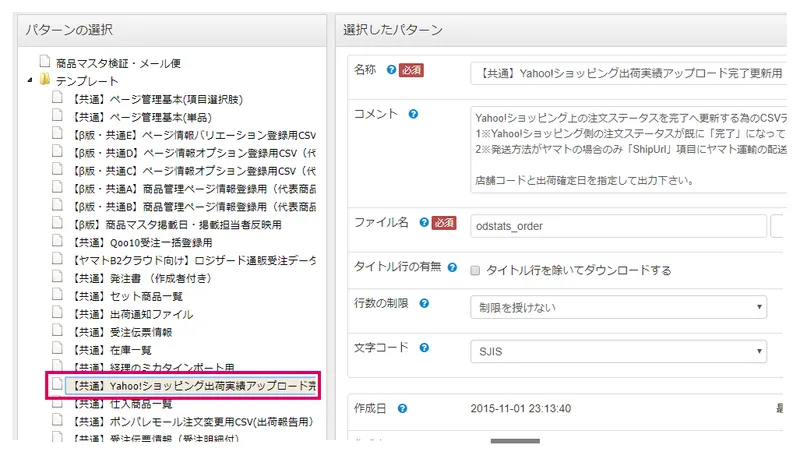Click help icon beside 作成日

click(403, 409)
